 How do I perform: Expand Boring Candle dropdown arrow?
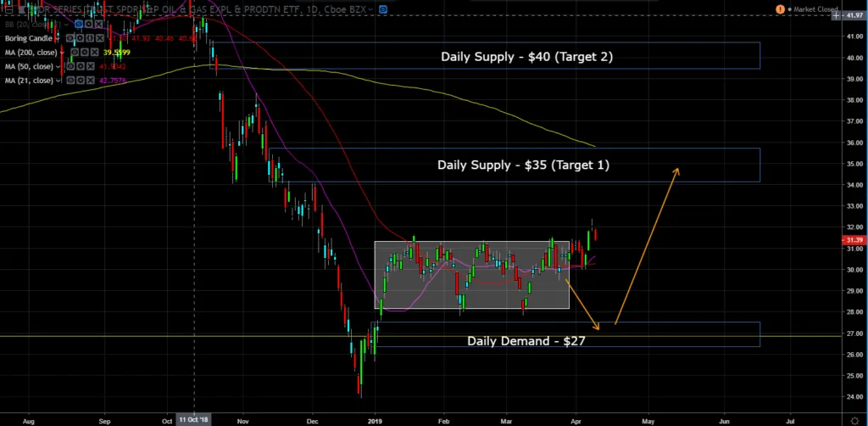click(x=57, y=38)
